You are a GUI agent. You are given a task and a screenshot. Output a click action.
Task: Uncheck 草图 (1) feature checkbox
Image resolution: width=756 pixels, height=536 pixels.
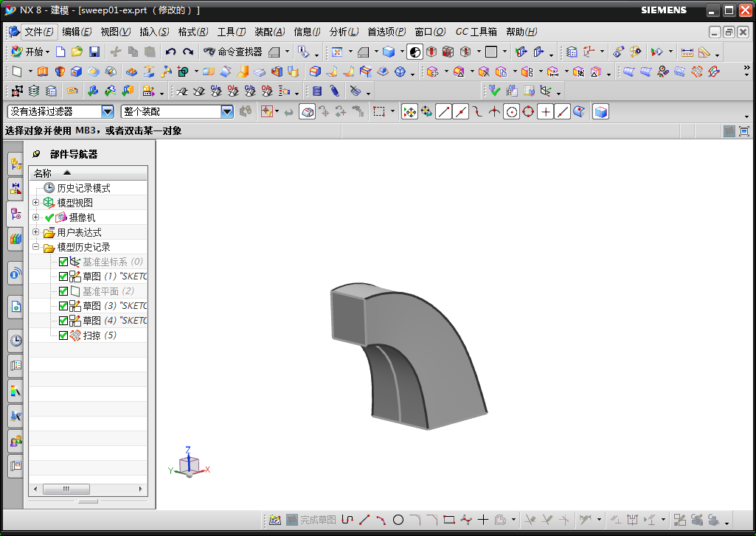(x=63, y=276)
